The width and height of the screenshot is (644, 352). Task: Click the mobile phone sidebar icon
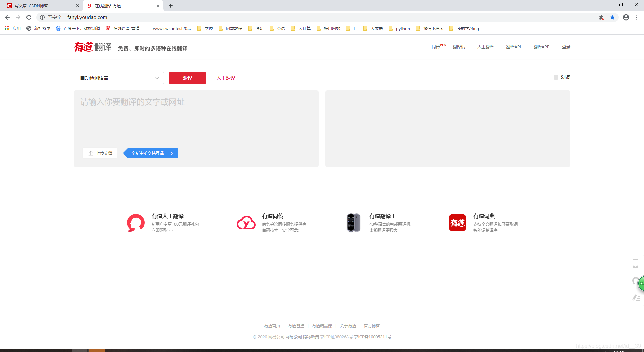click(x=635, y=264)
